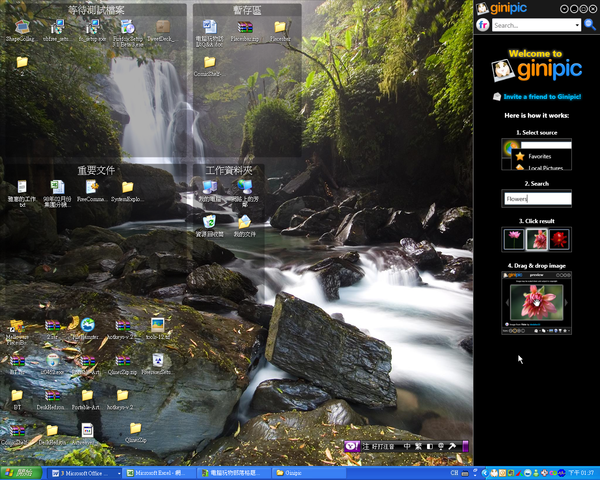This screenshot has height=480, width=600.
Task: Click the Favorites star in Select source
Action: (520, 156)
